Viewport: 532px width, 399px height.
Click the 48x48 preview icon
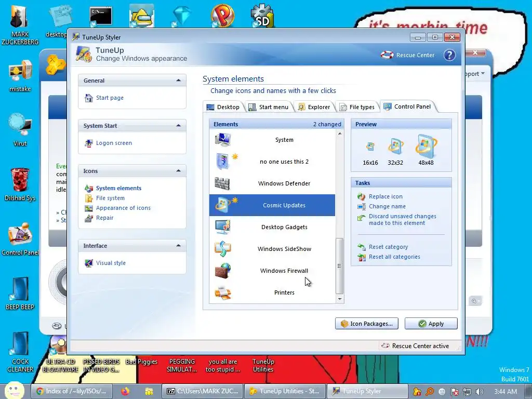(x=426, y=146)
